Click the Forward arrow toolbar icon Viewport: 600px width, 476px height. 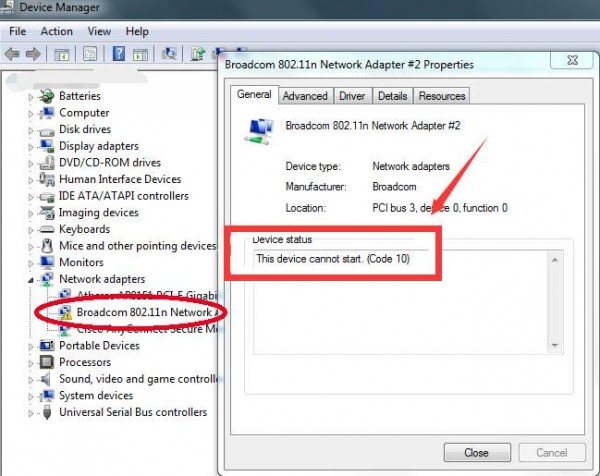34,53
